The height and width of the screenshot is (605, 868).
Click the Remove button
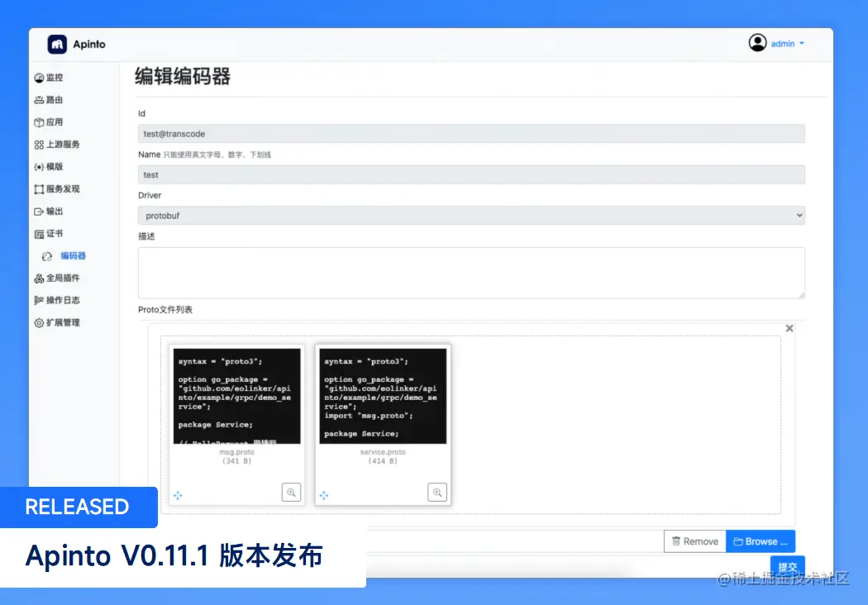695,541
